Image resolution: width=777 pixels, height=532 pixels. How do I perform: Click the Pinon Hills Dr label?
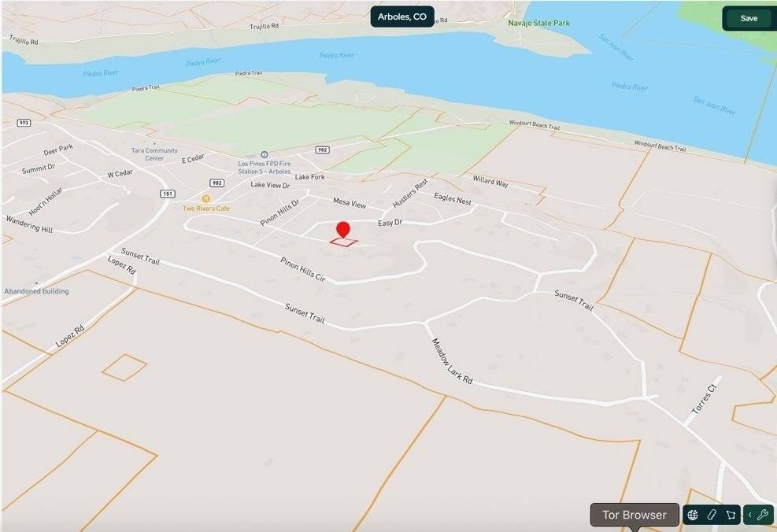point(280,212)
